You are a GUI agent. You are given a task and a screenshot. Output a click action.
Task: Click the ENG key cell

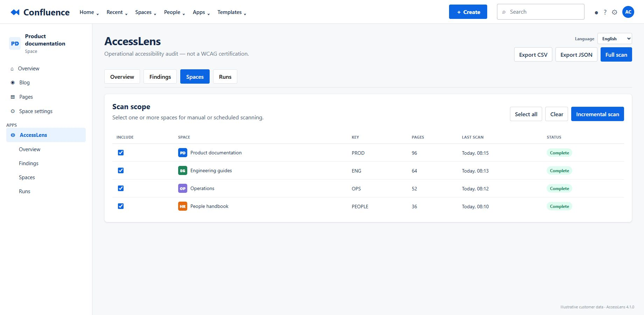tap(356, 171)
